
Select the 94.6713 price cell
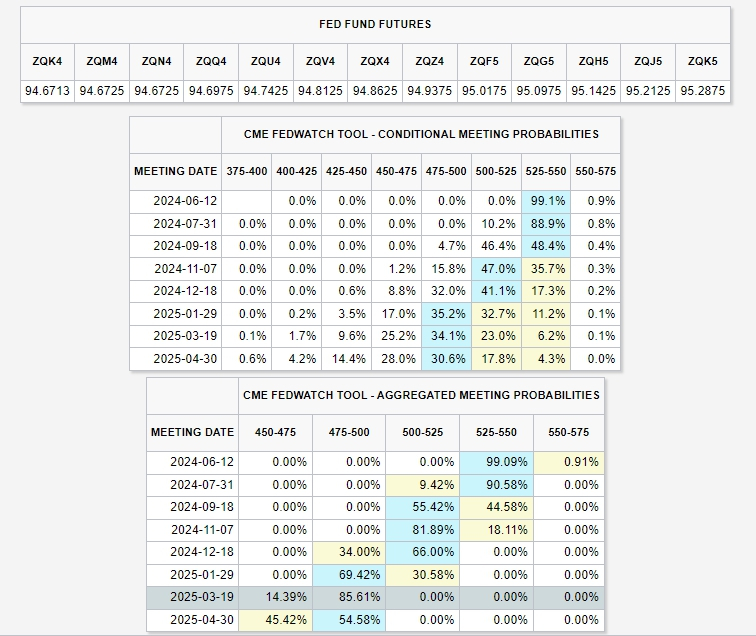pos(47,90)
